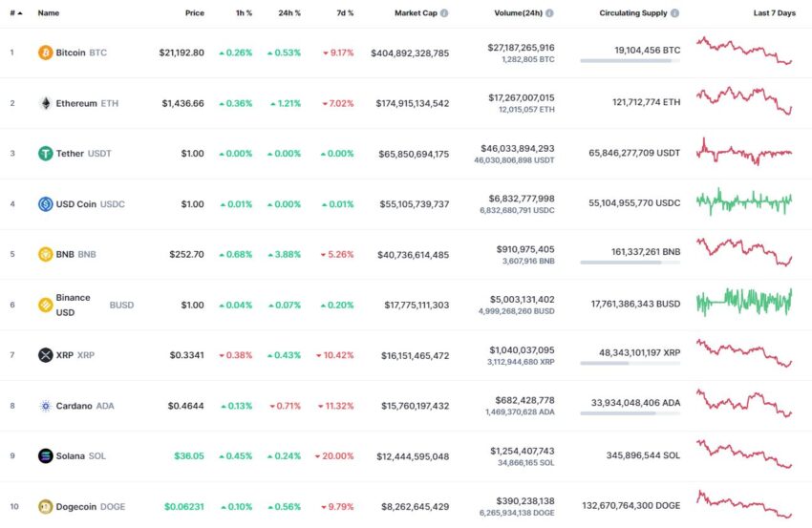Click the Ethereum diamond logo icon
Screen dimensions: 812x528
click(46, 103)
